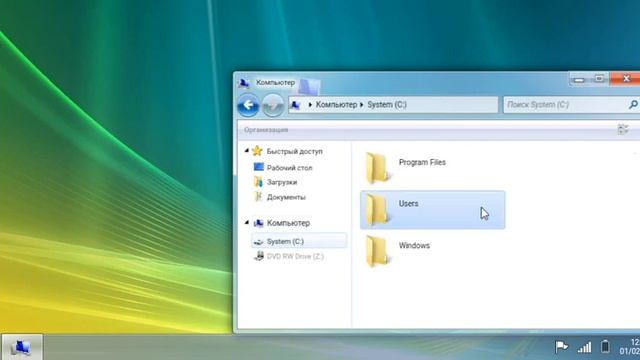Screen dimensions: 640x360
Task: Select the Users folder icon
Action: click(377, 209)
